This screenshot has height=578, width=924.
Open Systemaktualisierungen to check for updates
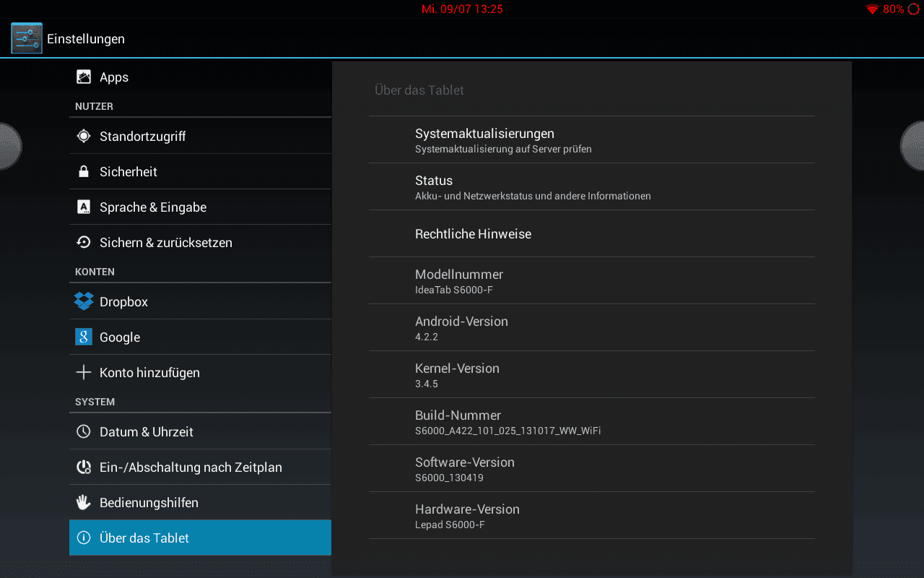591,140
